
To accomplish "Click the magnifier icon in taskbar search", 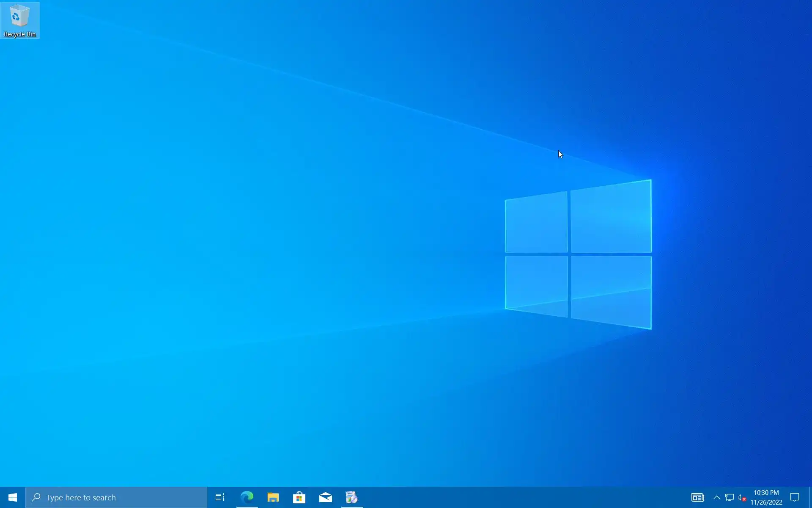I will coord(36,497).
